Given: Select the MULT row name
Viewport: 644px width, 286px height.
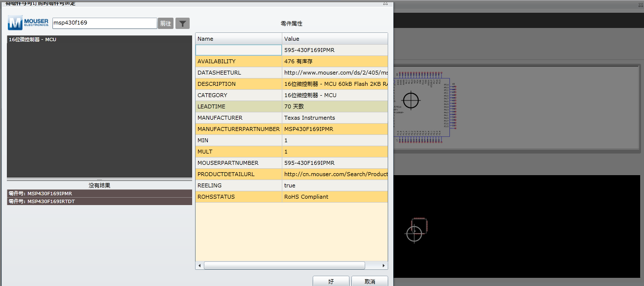Looking at the screenshot, I should (239, 152).
